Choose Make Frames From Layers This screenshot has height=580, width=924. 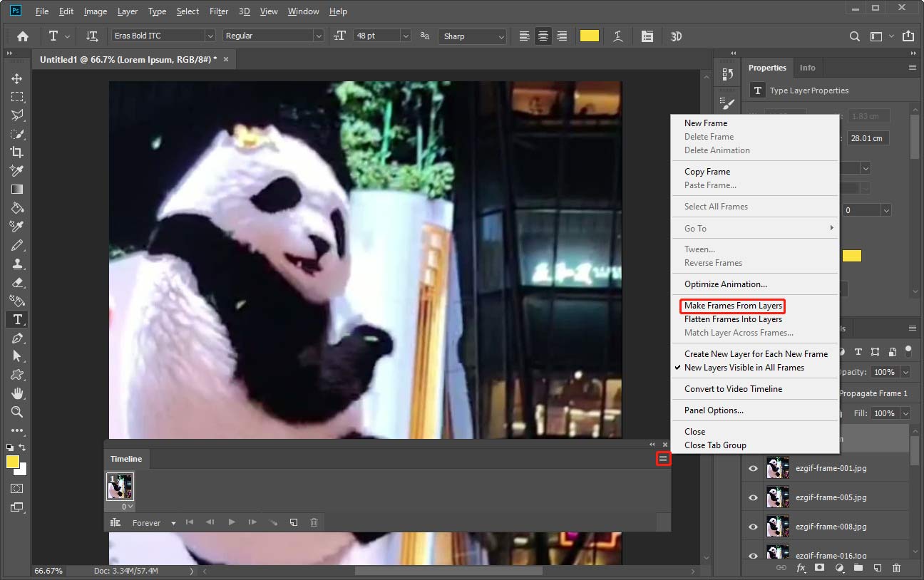pos(733,306)
